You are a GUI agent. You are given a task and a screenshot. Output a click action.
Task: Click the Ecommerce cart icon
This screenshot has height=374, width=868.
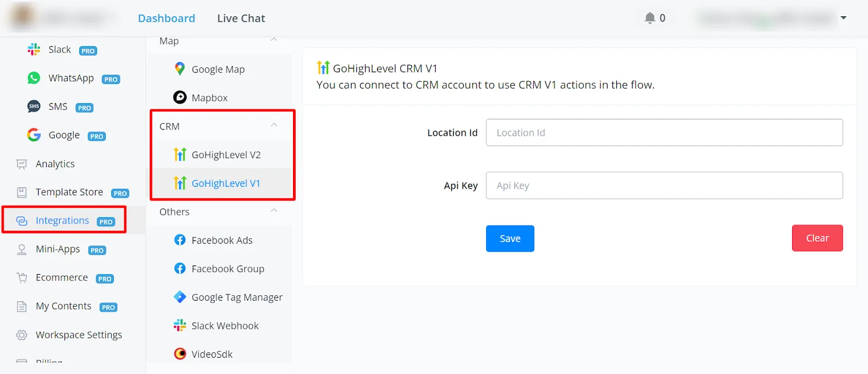click(22, 278)
